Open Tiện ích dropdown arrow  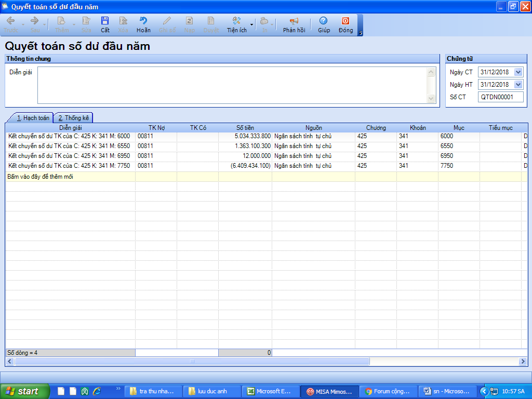[x=252, y=24]
